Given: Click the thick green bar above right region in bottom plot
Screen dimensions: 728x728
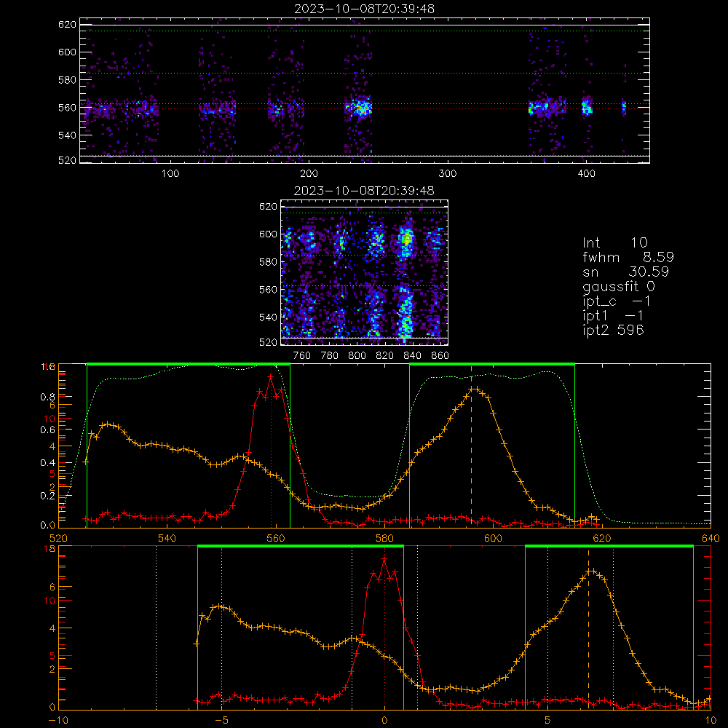Looking at the screenshot, I should [609, 546].
